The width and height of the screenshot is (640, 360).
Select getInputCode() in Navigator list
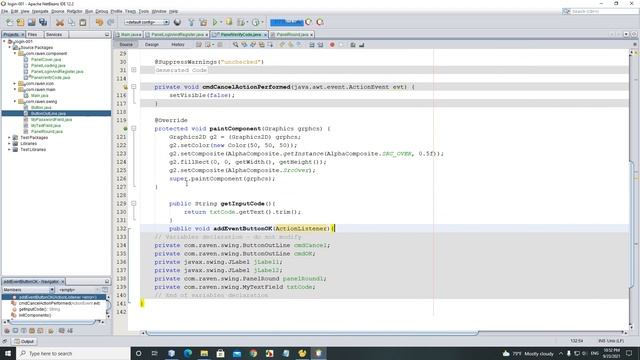tap(39, 309)
